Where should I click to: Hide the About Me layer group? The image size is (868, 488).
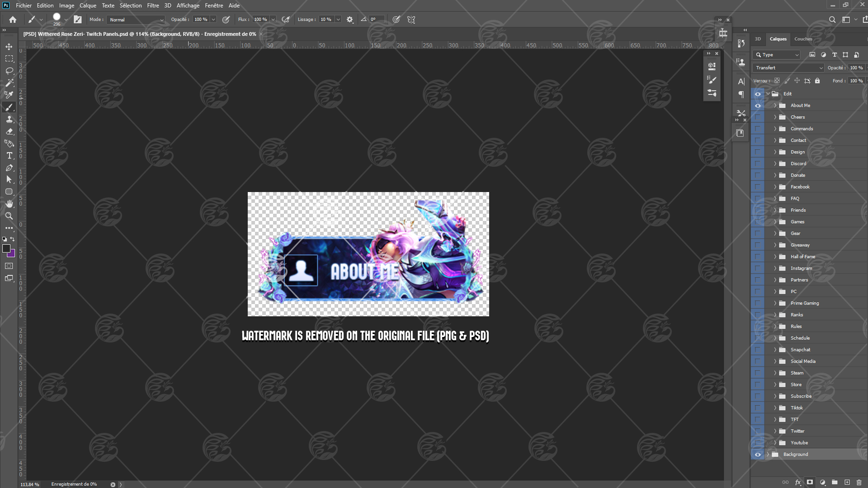point(758,105)
